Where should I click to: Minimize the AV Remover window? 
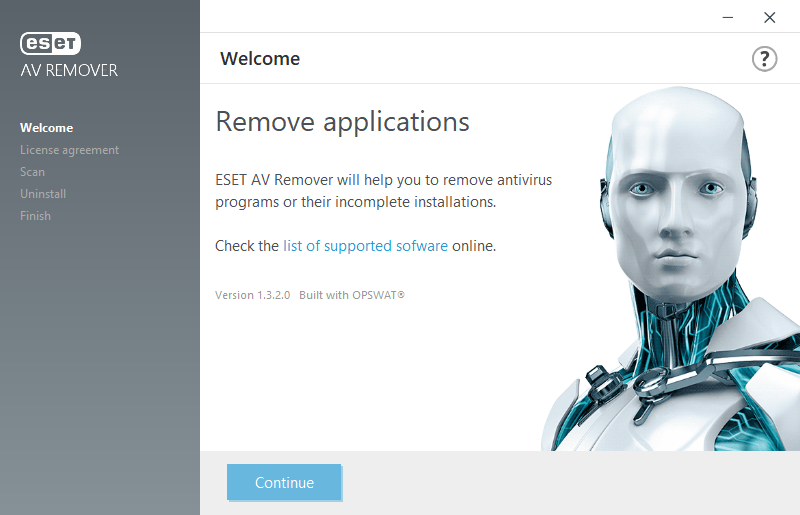(x=728, y=17)
